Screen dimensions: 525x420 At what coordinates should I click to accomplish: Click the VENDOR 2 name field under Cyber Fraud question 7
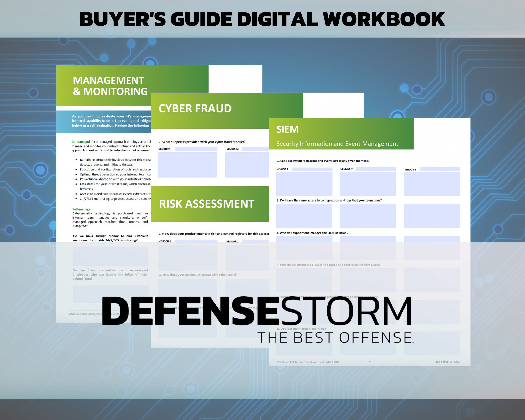pos(255,149)
